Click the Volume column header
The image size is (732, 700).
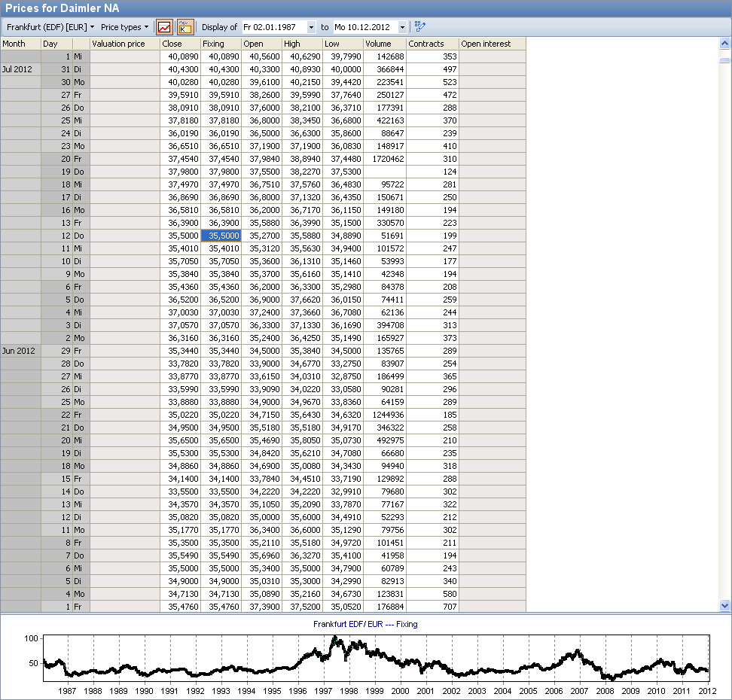384,44
